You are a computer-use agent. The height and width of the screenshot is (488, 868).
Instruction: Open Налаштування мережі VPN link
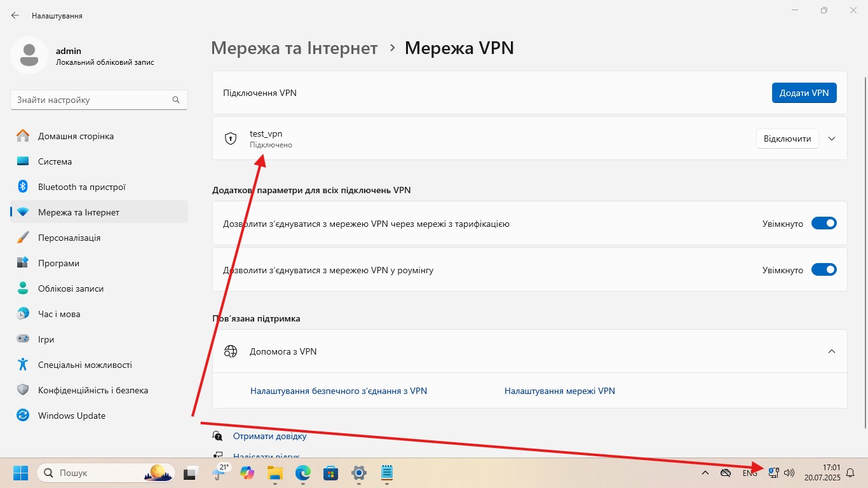pyautogui.click(x=559, y=391)
